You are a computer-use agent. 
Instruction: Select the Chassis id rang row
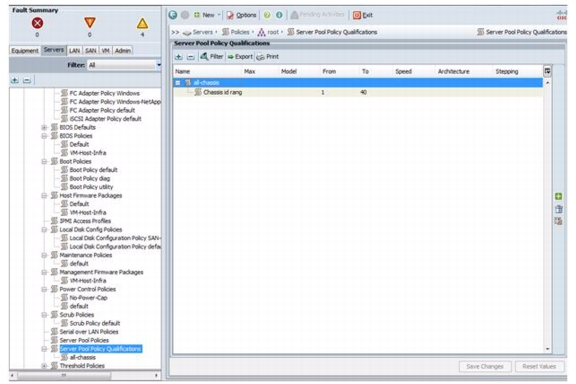tap(358, 92)
